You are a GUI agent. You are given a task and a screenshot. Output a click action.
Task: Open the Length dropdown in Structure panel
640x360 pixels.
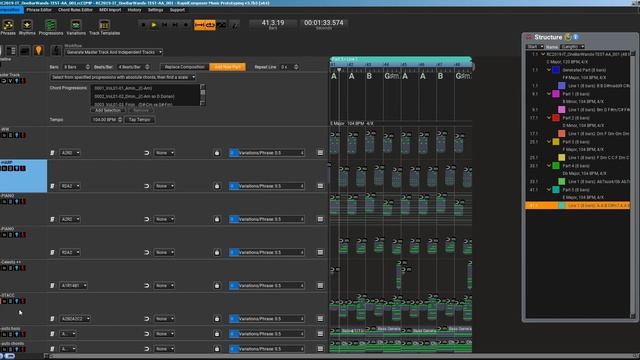pos(572,47)
